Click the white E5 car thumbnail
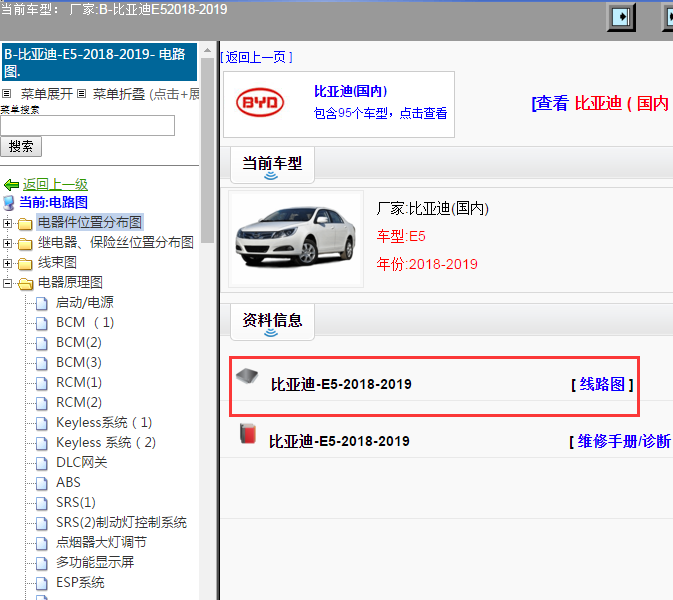 pos(296,239)
